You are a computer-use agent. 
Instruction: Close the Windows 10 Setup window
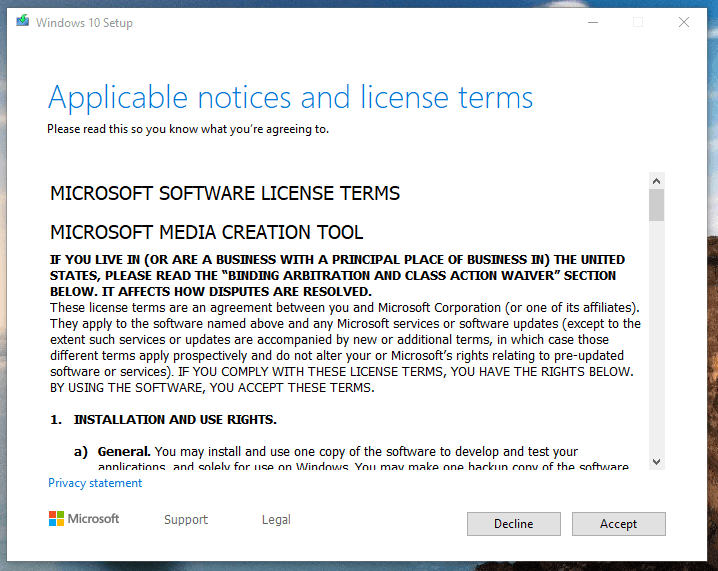684,22
